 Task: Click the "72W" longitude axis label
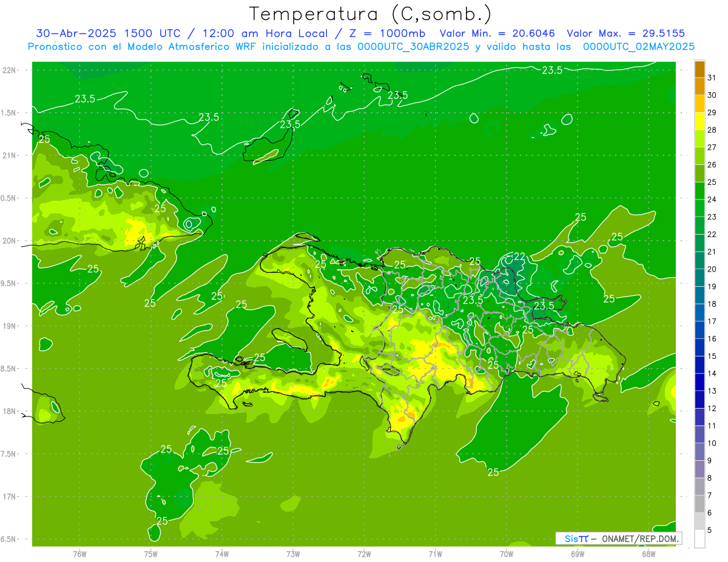tap(364, 554)
